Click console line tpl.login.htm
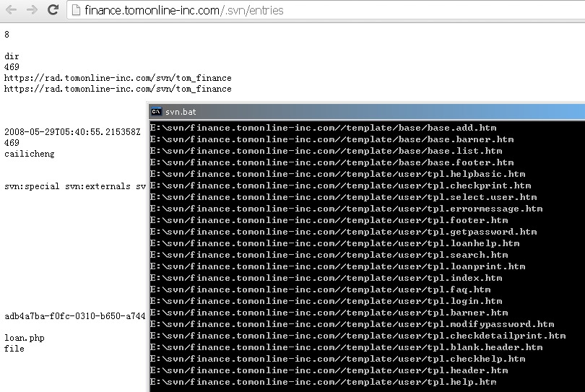The height and width of the screenshot is (392, 585). 326,301
